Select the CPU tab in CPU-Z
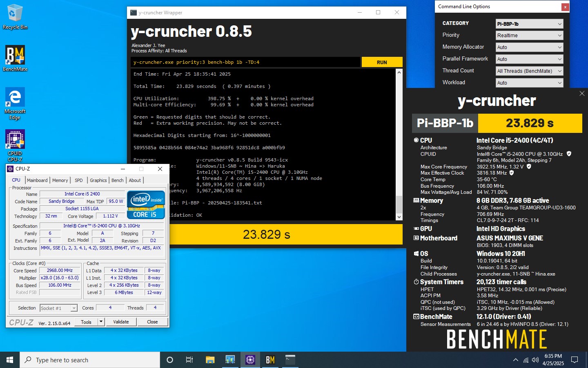 tap(16, 180)
